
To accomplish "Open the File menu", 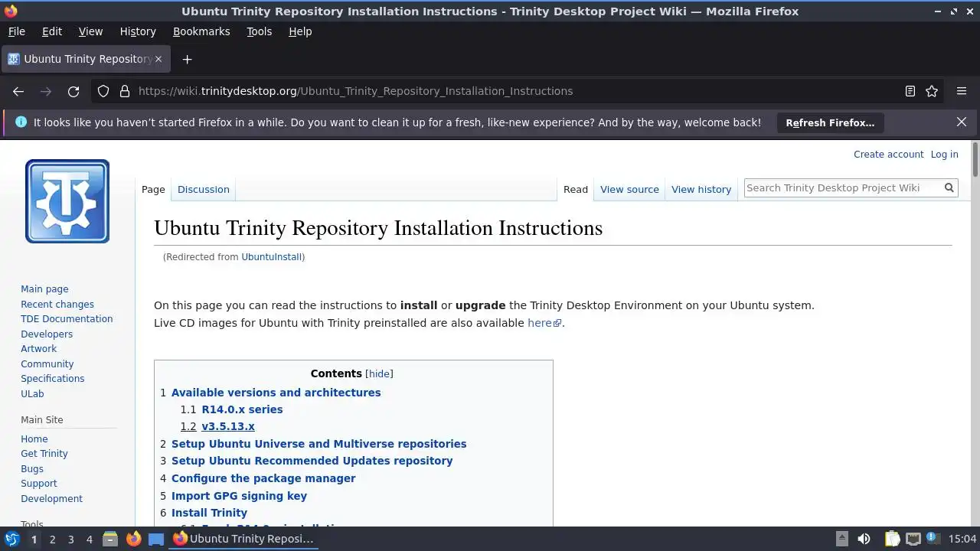I will [x=16, y=31].
